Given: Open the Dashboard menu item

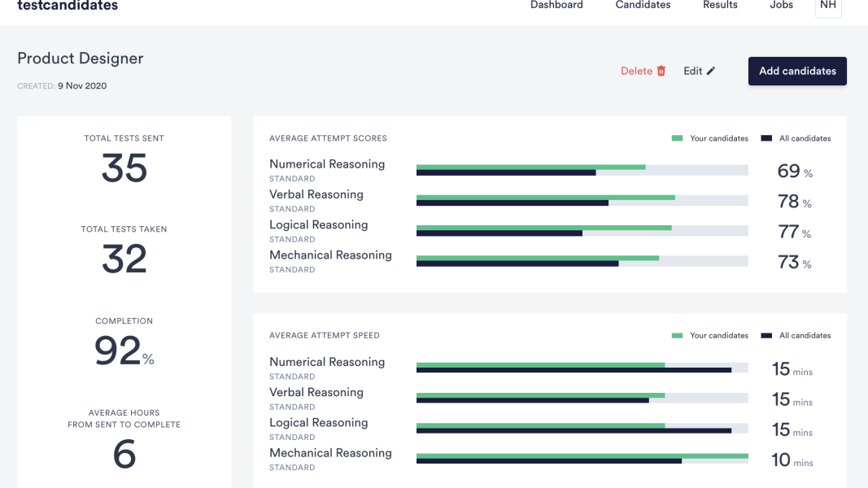Looking at the screenshot, I should point(556,5).
